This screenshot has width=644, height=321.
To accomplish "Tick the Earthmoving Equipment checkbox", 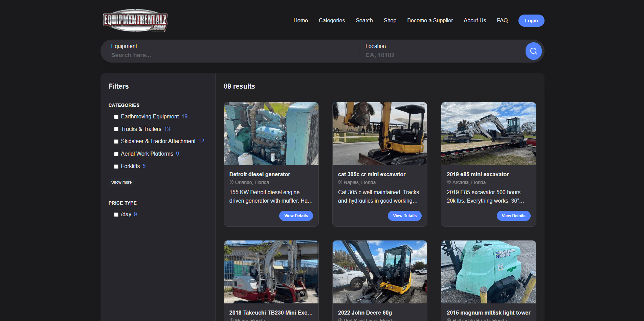I will point(116,117).
